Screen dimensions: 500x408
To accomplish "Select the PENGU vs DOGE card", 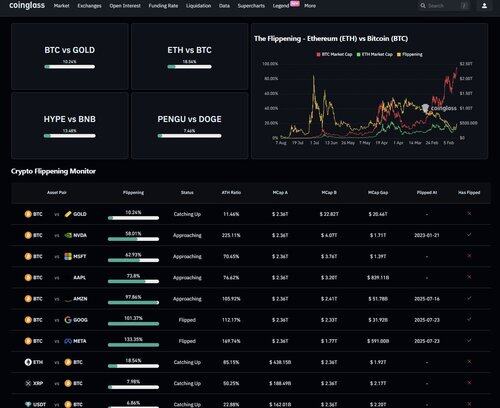I will click(x=189, y=125).
